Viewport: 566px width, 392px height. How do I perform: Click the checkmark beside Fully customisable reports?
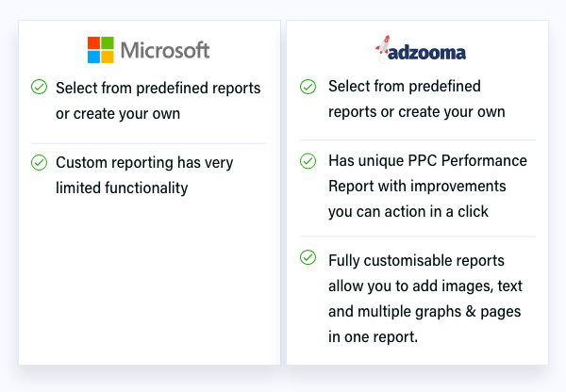pyautogui.click(x=308, y=257)
